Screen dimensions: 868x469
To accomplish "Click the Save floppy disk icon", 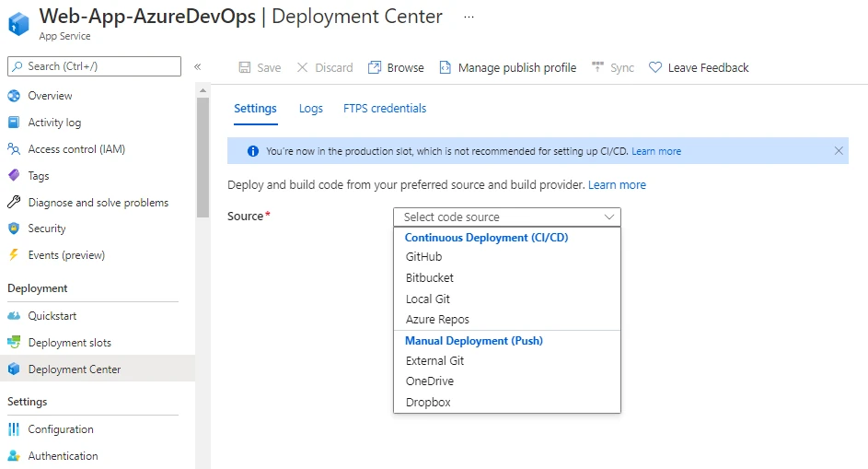I will tap(245, 67).
